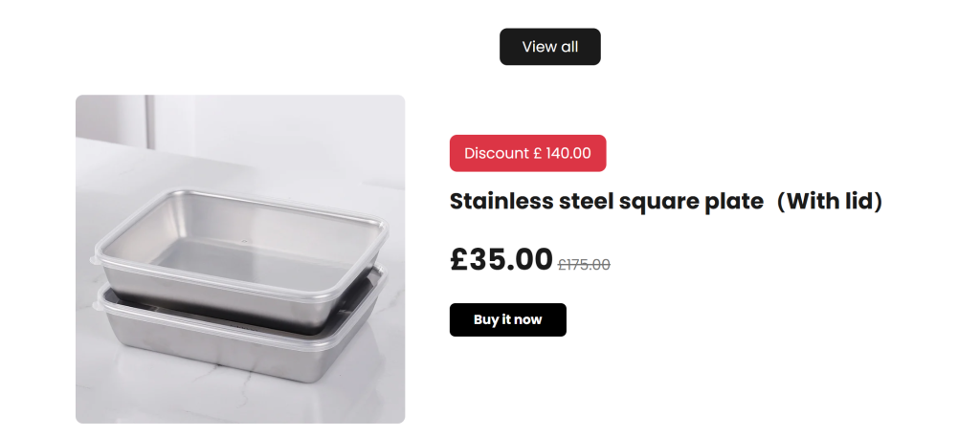980x437 pixels.
Task: Click the word "now" on the black button
Action: coord(527,319)
